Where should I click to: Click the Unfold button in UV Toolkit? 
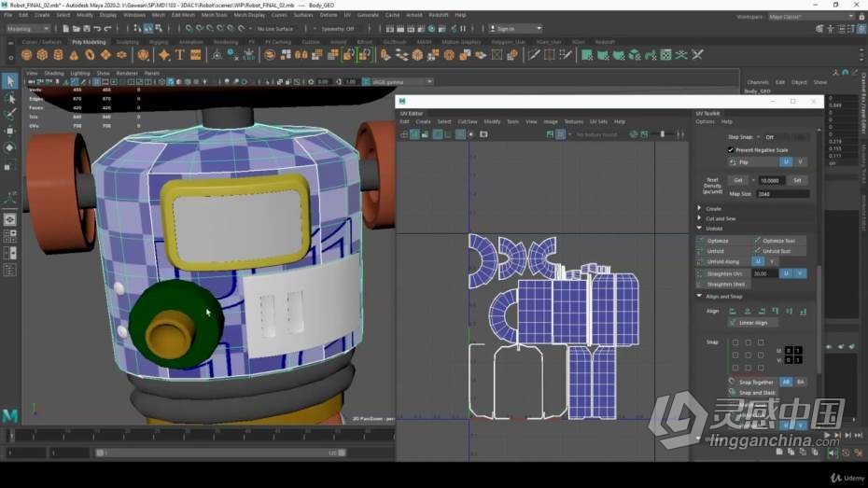(x=723, y=251)
